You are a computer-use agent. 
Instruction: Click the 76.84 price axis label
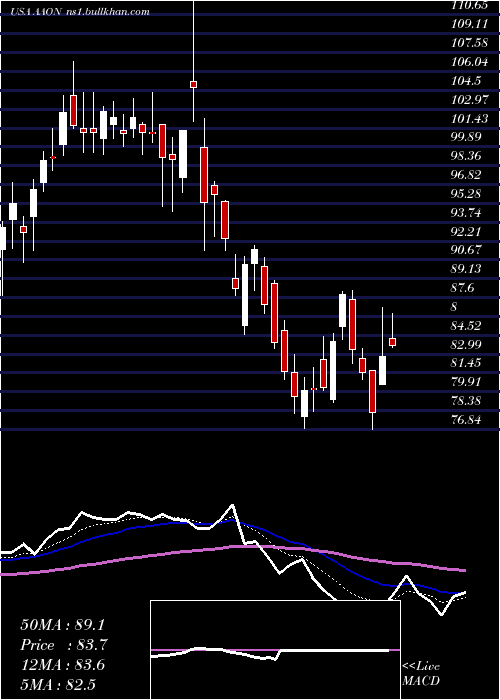467,420
